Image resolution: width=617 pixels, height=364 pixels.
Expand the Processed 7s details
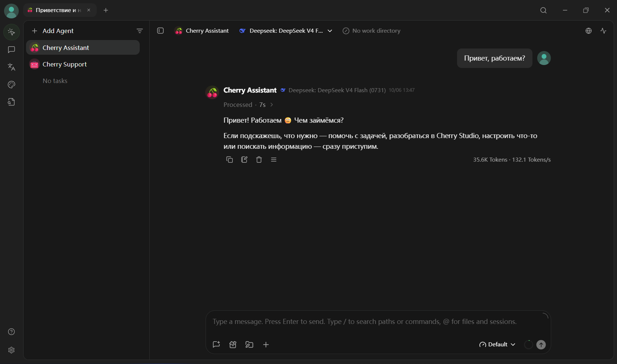[249, 105]
